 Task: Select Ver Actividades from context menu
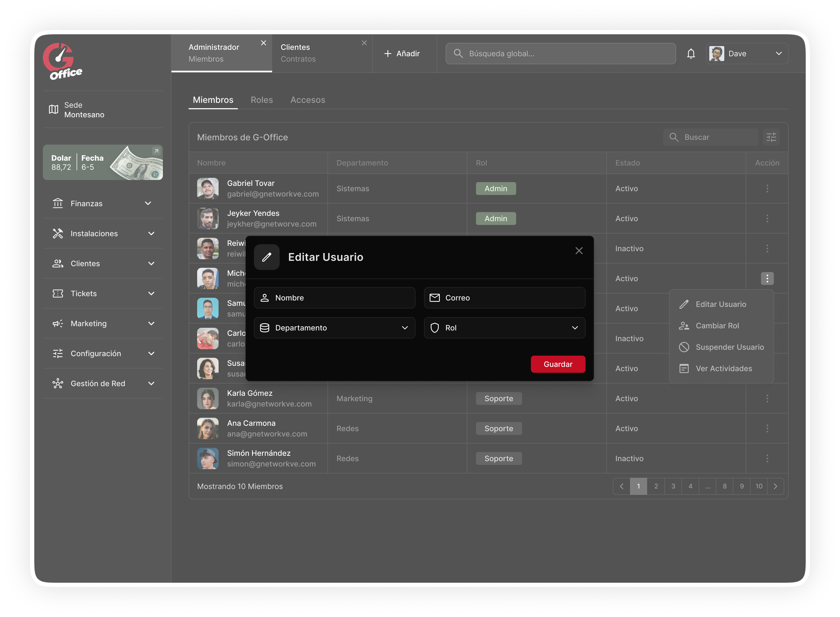click(x=721, y=369)
